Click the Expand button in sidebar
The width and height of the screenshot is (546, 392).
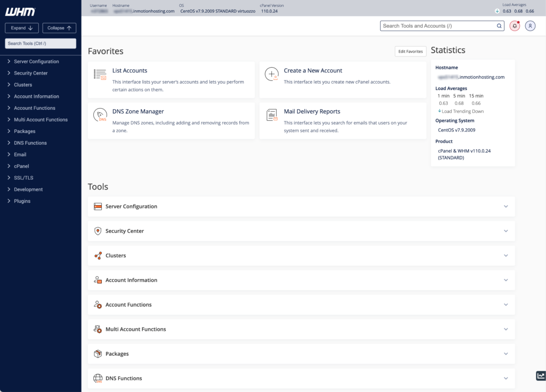pyautogui.click(x=21, y=28)
